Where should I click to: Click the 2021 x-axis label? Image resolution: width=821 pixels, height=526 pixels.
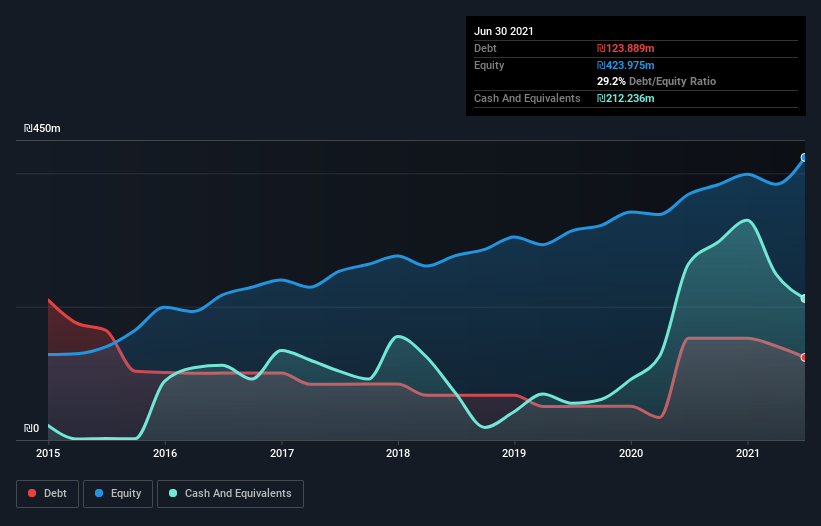[748, 453]
